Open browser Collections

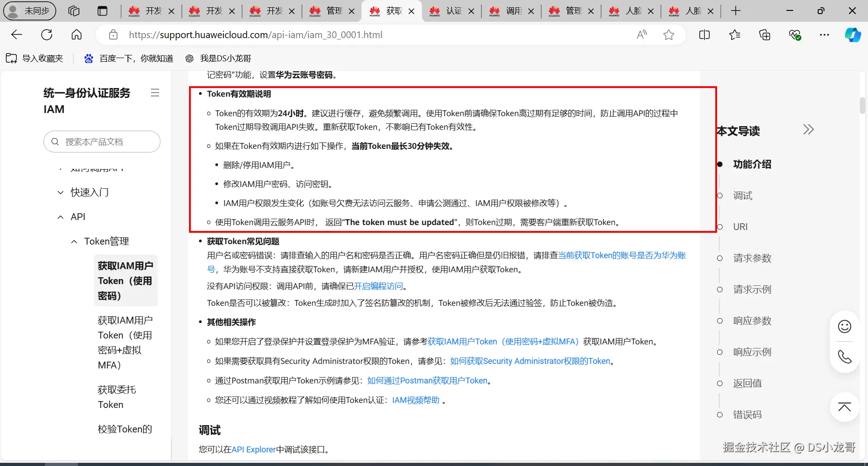point(765,35)
